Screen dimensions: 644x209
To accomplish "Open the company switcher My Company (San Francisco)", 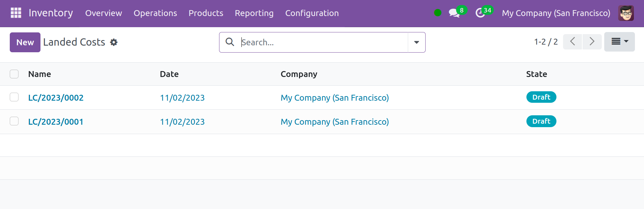I will click(x=556, y=13).
